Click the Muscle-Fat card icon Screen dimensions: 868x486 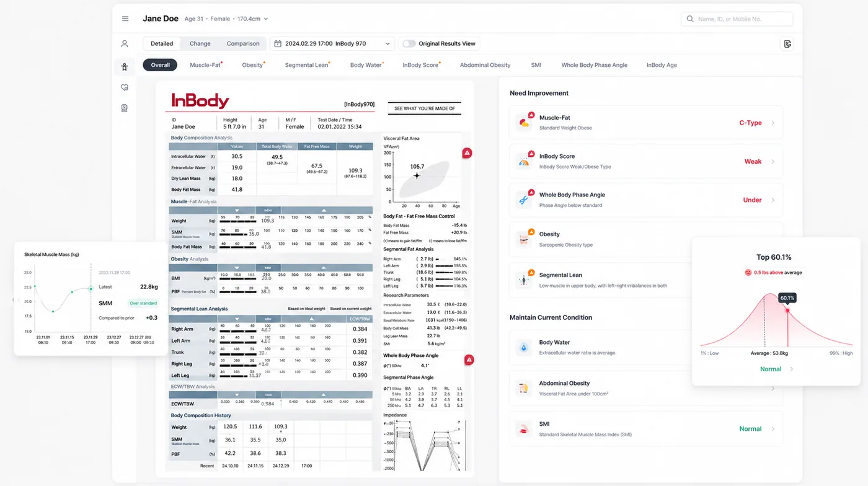coord(525,122)
